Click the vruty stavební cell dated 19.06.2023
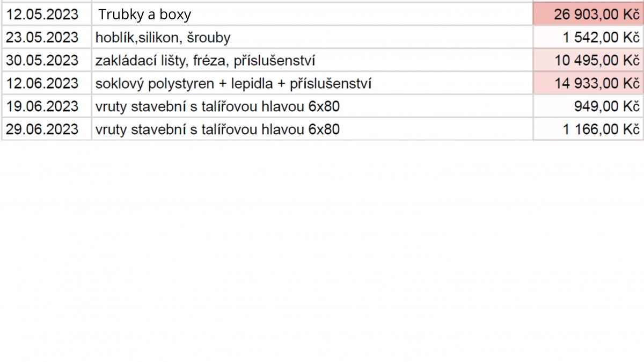Screen dimensions: 644x362 312,106
